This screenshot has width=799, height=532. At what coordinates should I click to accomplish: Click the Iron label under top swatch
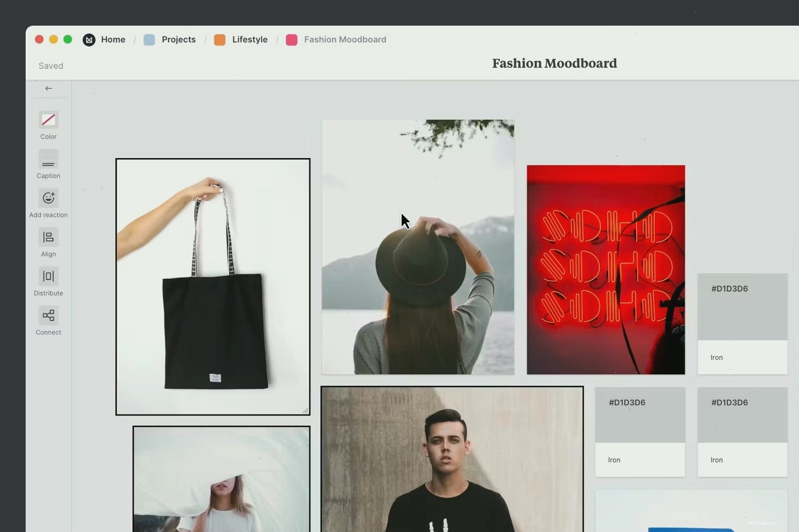[717, 357]
